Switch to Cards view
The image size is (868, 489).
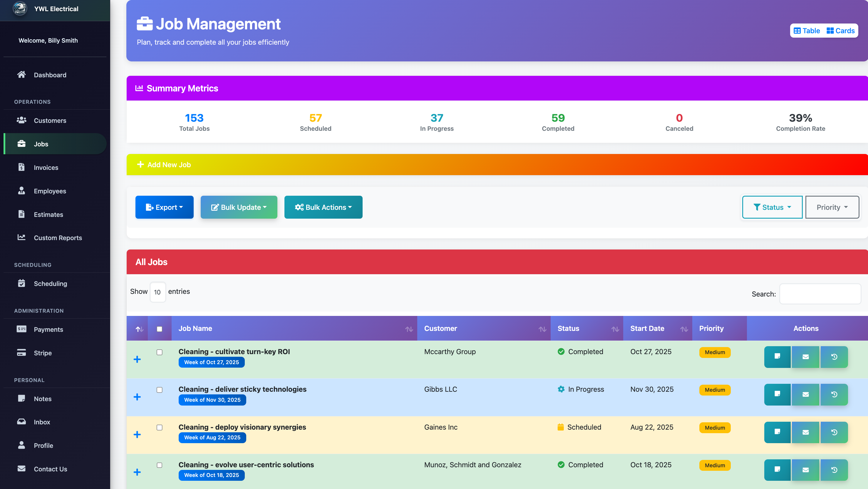coord(840,30)
